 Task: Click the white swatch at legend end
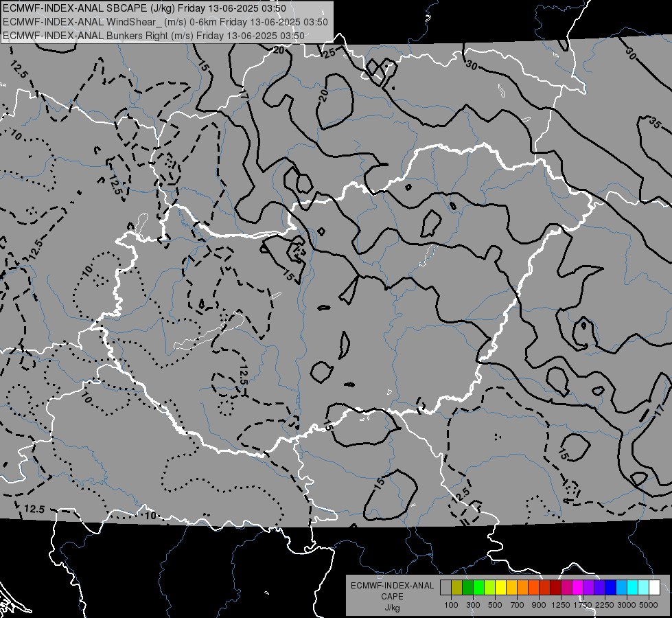[655, 587]
